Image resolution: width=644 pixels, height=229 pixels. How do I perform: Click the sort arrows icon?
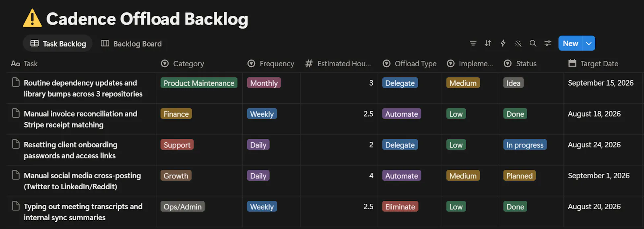click(488, 43)
